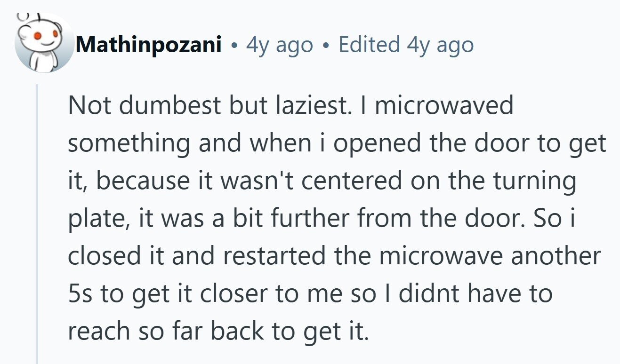
Task: Open the Mathinpozani user profile link
Action: [148, 45]
